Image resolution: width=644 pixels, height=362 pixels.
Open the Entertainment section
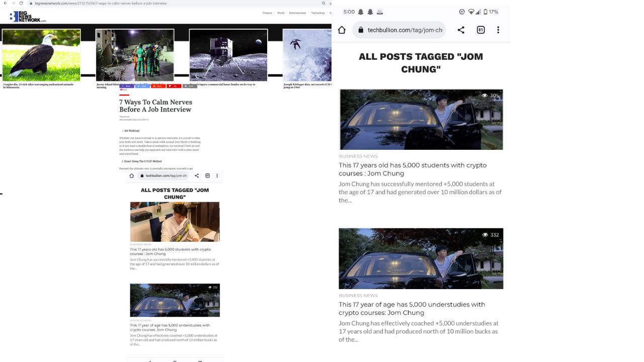tap(297, 13)
